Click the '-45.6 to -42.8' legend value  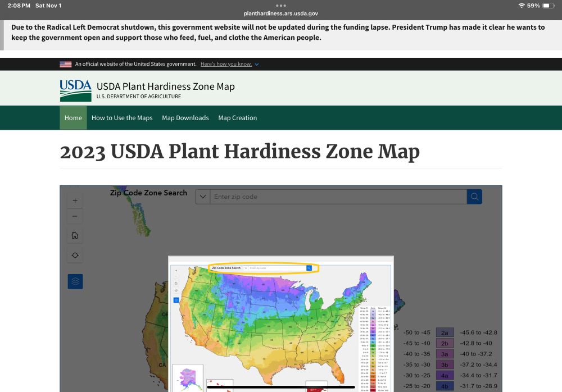(478, 332)
